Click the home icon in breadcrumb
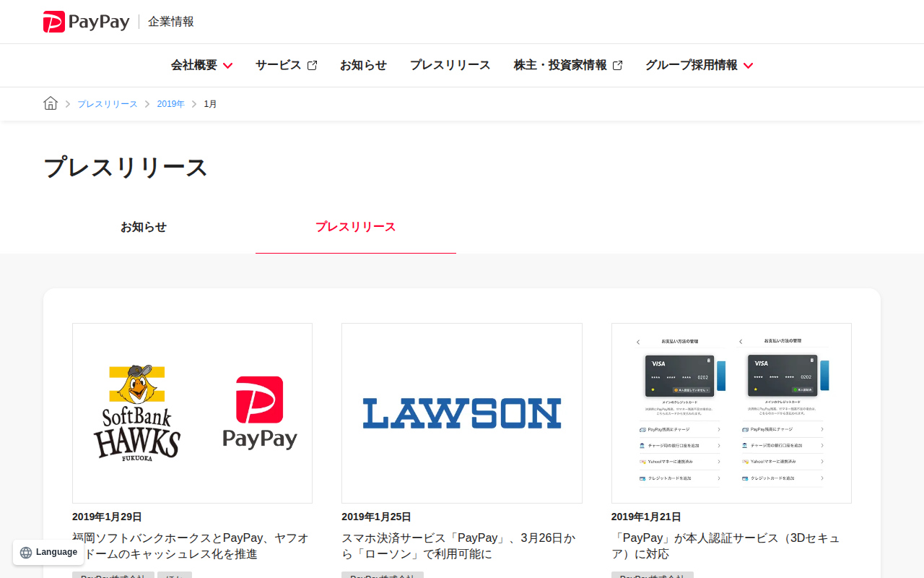 (x=51, y=103)
